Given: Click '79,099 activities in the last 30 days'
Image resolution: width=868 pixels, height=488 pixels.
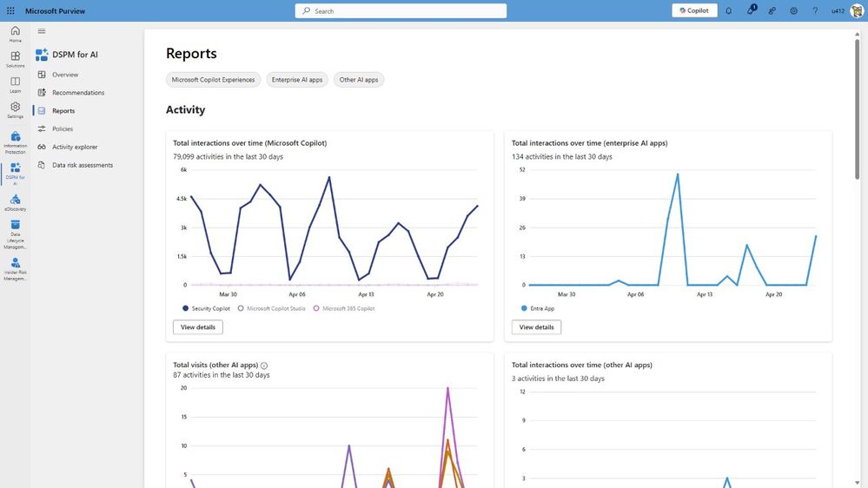Looking at the screenshot, I should pyautogui.click(x=228, y=156).
